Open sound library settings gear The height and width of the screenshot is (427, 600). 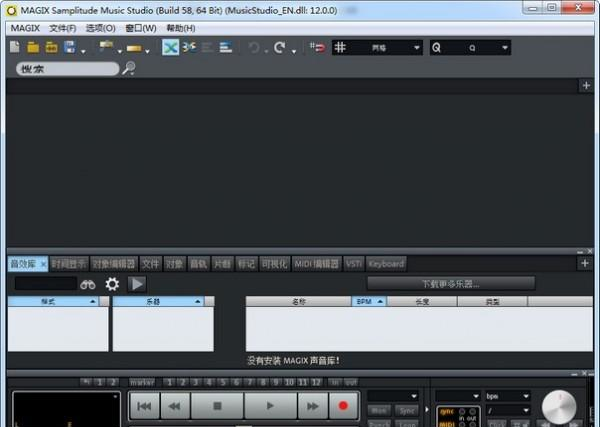pyautogui.click(x=112, y=284)
